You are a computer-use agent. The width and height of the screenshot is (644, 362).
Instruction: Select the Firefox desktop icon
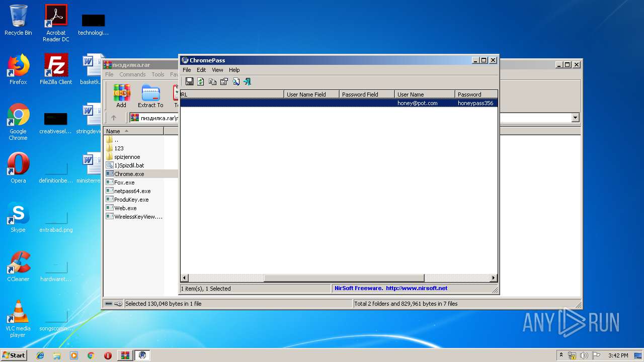click(x=18, y=69)
